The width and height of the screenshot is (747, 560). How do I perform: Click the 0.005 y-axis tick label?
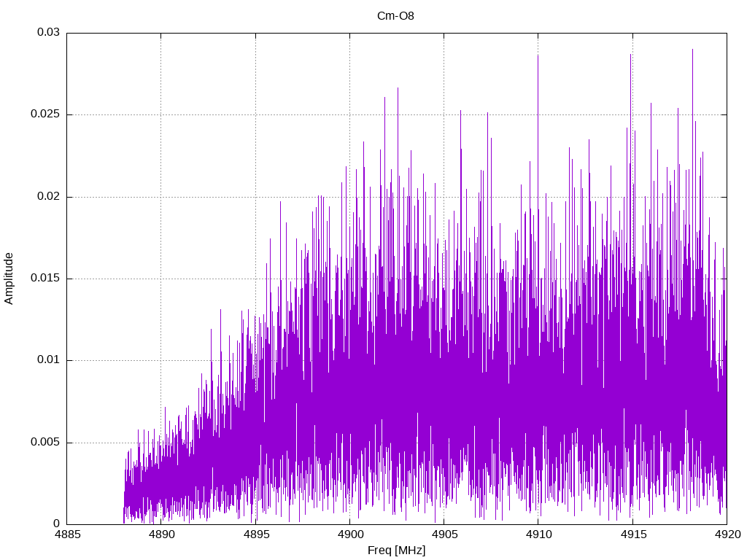point(45,442)
